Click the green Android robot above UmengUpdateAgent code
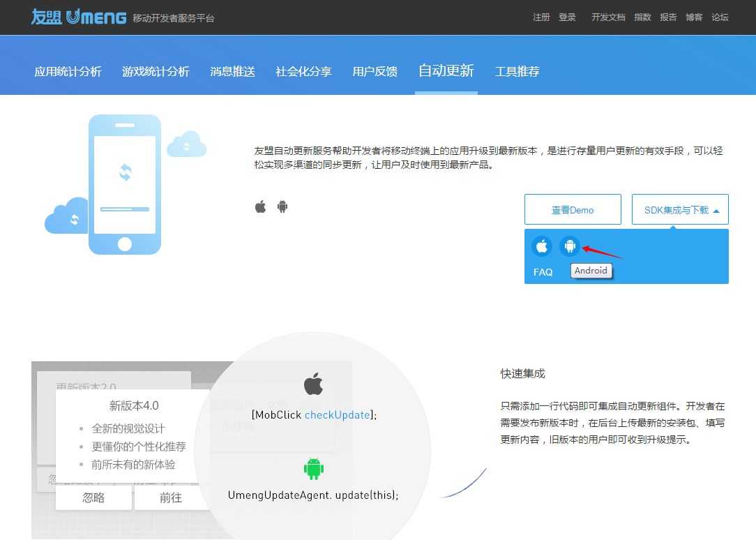This screenshot has height=540, width=756. coord(314,468)
